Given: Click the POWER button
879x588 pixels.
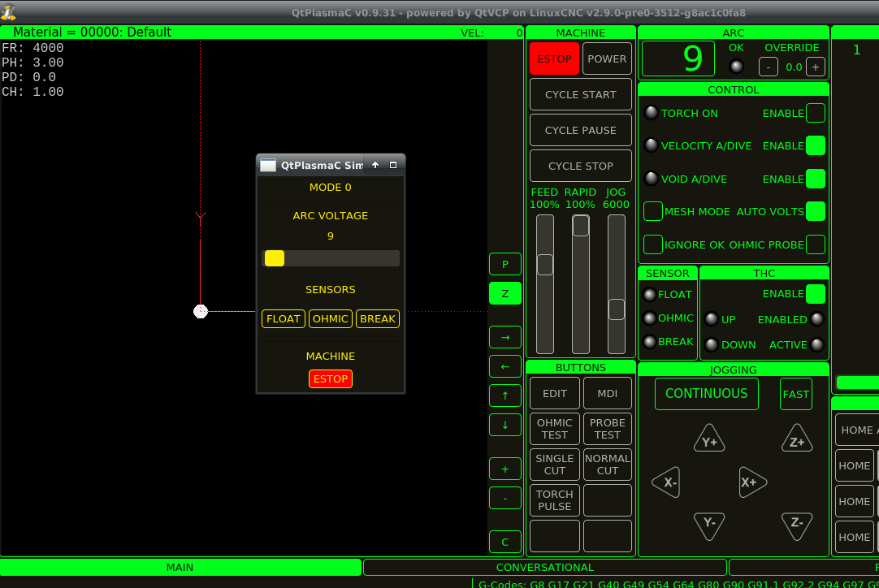Looking at the screenshot, I should 607,58.
